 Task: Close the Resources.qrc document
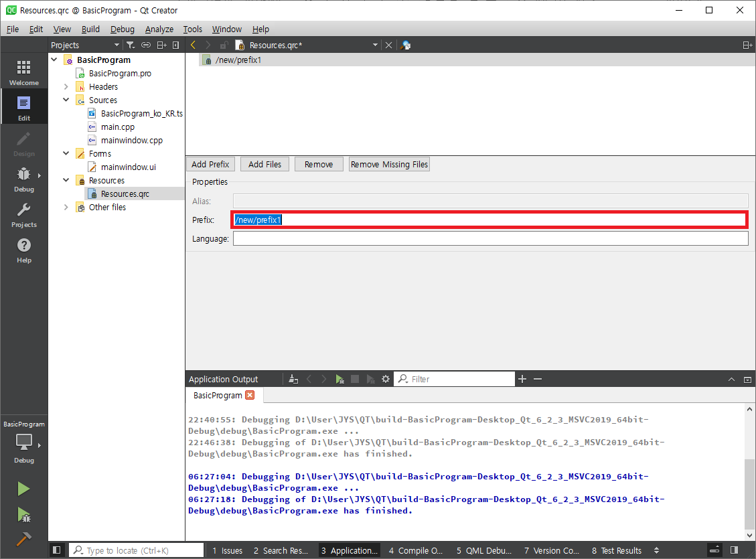388,45
